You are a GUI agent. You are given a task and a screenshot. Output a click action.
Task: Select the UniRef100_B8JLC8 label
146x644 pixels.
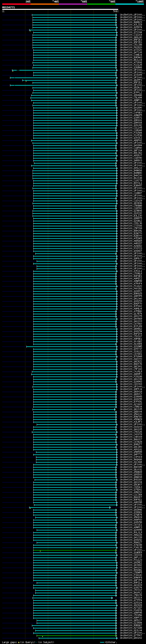pos(131,60)
